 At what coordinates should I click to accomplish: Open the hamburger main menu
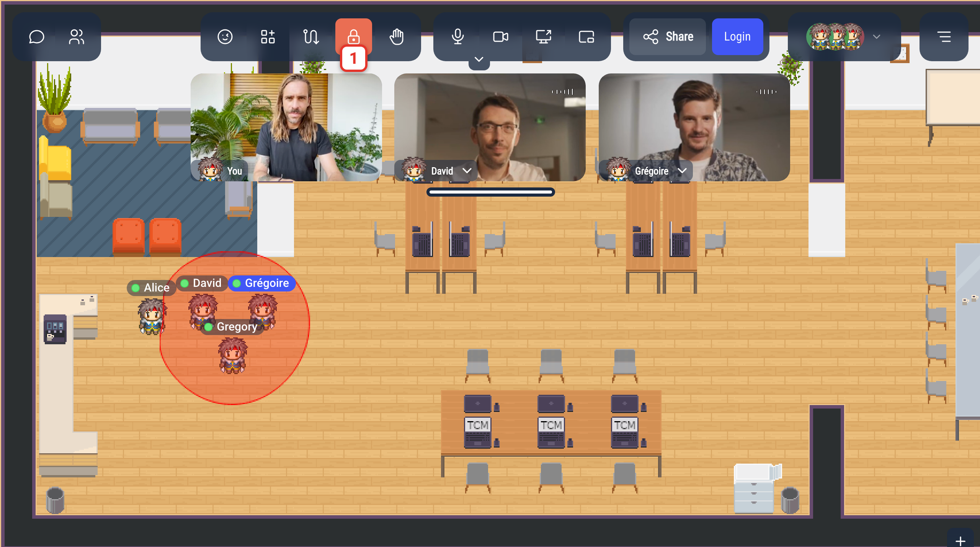click(x=944, y=37)
